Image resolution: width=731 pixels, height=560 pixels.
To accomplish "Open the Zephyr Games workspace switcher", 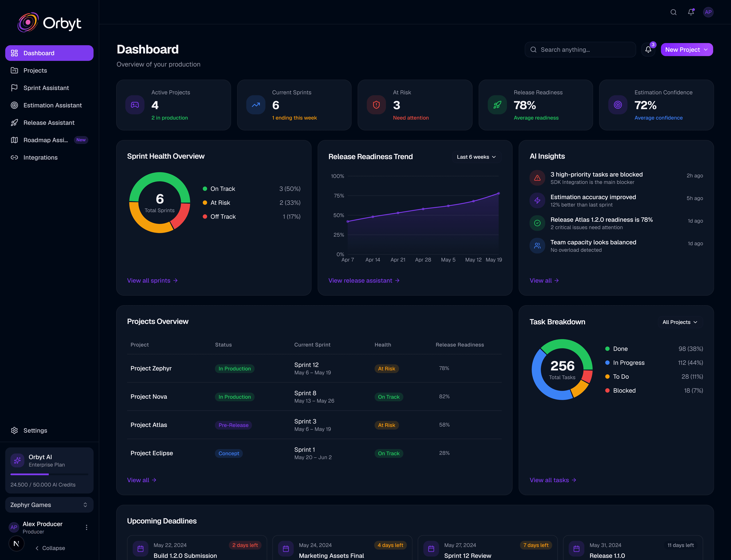I will pos(49,505).
